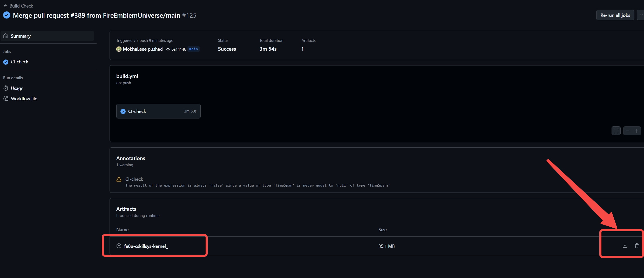The image size is (644, 278).
Task: Zoom out the workflow graph
Action: 628,131
